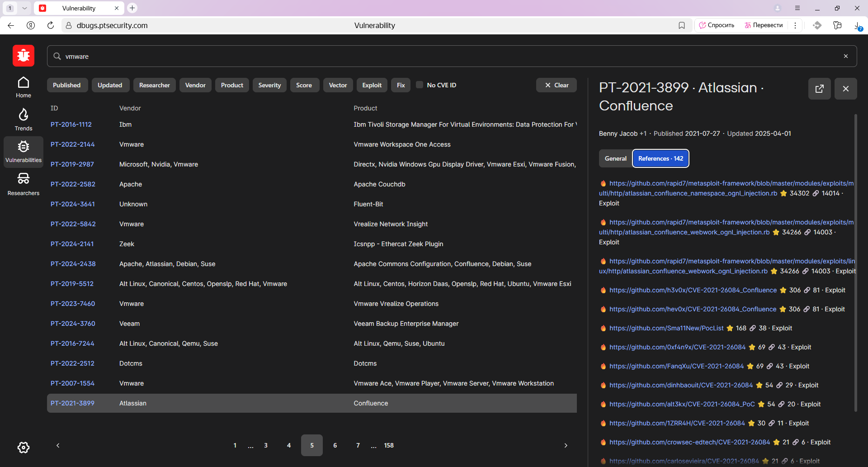Go to results page 4

pos(289,445)
